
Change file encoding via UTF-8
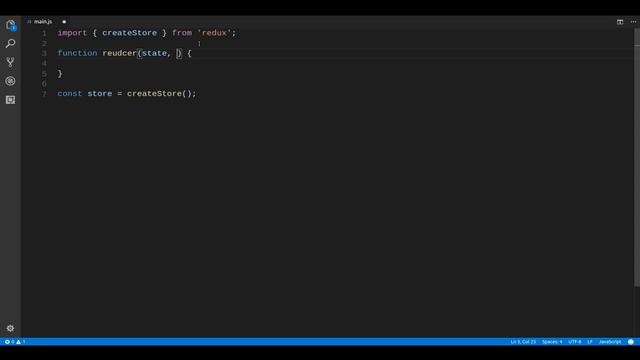click(x=575, y=342)
